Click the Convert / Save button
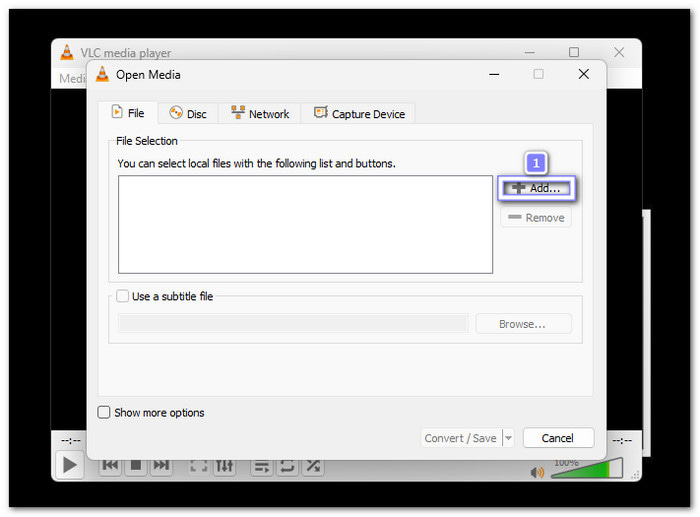Screen dimensions: 700x517 (x=460, y=438)
